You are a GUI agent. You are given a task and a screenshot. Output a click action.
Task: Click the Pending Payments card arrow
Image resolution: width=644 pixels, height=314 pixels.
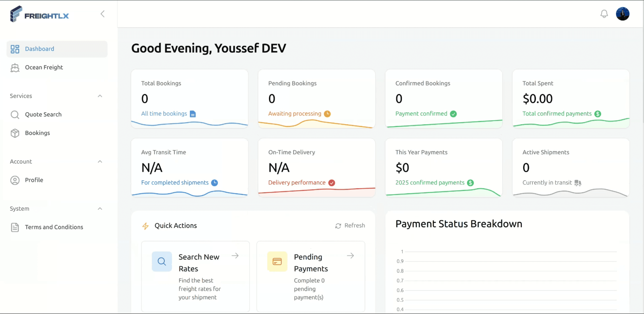pos(350,256)
